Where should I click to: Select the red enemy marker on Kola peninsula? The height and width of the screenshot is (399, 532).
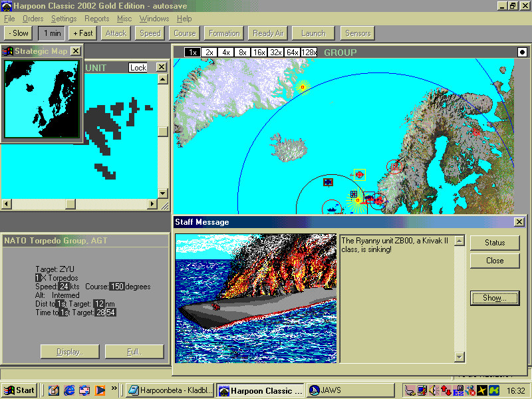point(475,132)
